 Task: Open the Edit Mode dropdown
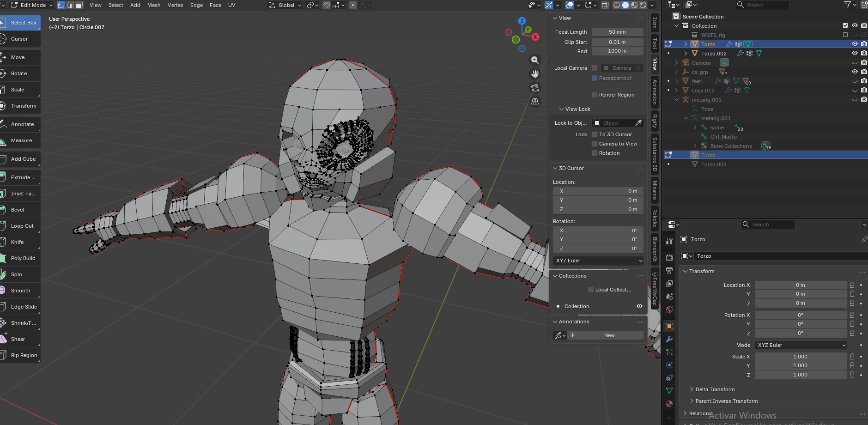pos(31,5)
